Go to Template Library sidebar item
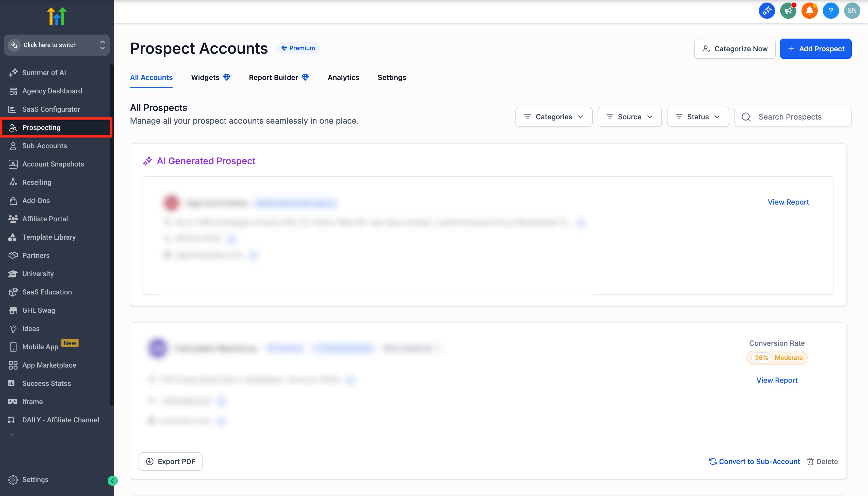The height and width of the screenshot is (496, 868). pos(49,237)
